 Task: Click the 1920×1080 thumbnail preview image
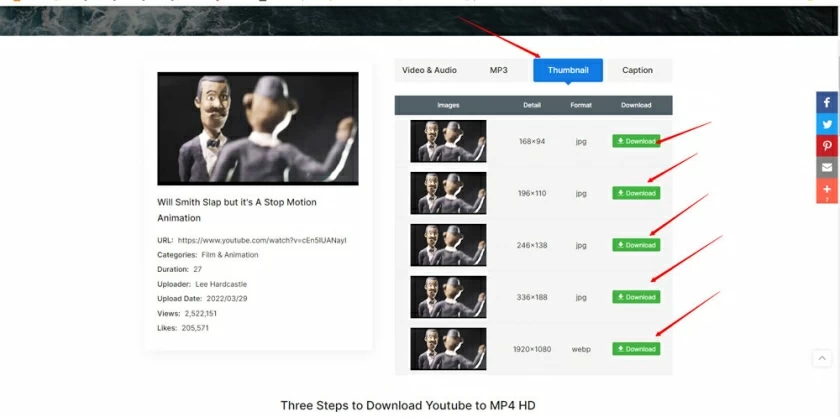pos(448,349)
